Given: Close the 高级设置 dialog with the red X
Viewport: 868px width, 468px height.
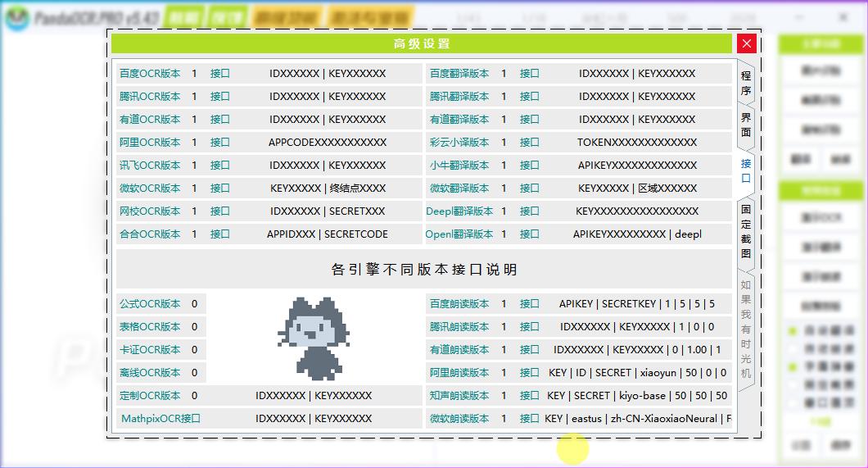Looking at the screenshot, I should pos(746,43).
